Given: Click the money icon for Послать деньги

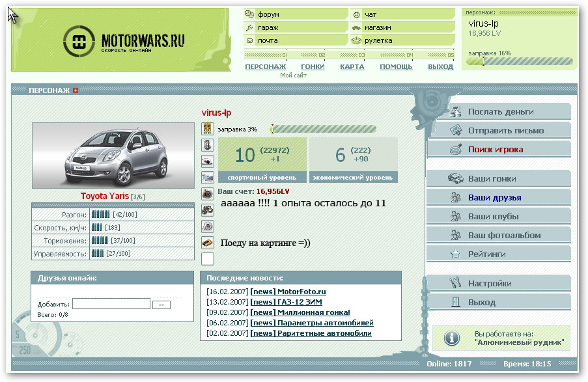Looking at the screenshot, I should coord(456,111).
